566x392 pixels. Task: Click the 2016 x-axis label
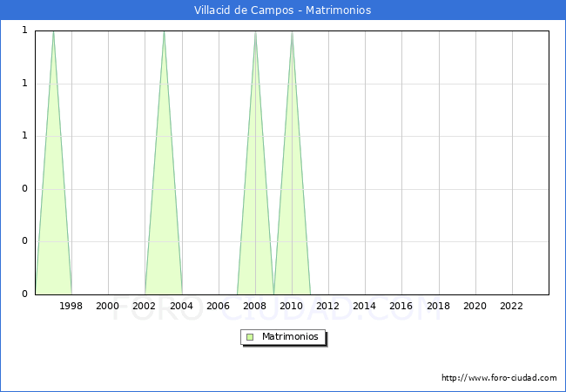(x=401, y=306)
